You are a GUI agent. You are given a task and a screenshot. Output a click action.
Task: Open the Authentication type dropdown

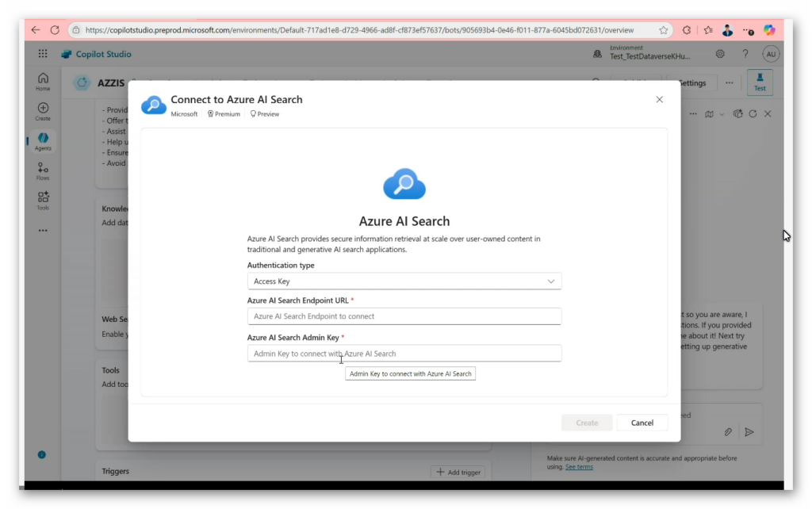[x=404, y=281]
